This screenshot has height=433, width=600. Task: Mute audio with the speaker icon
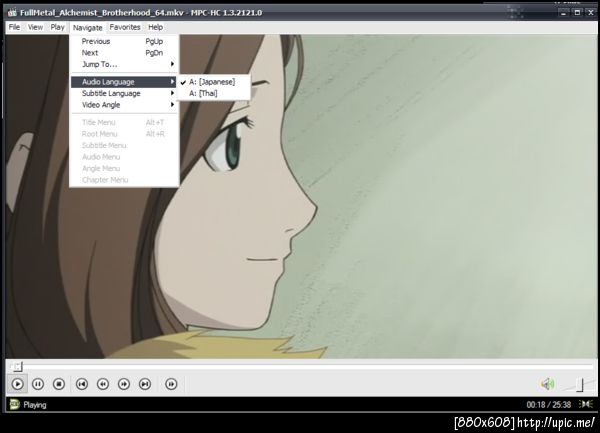tap(548, 384)
